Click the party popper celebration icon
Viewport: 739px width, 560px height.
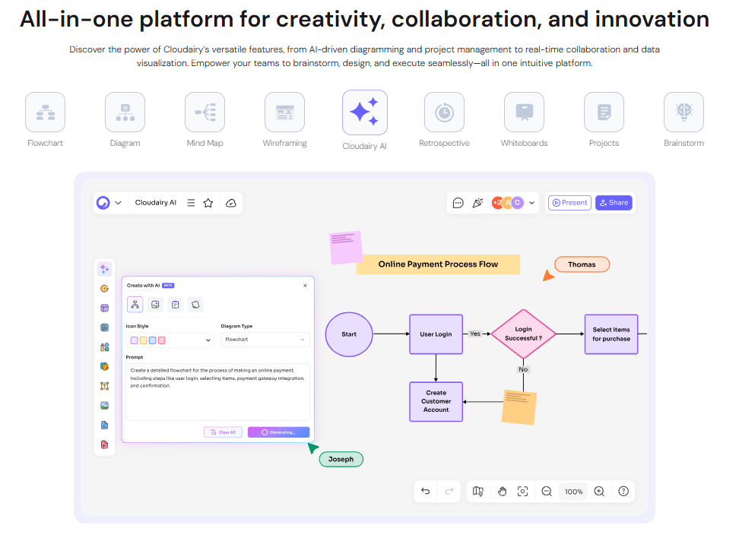click(x=478, y=203)
